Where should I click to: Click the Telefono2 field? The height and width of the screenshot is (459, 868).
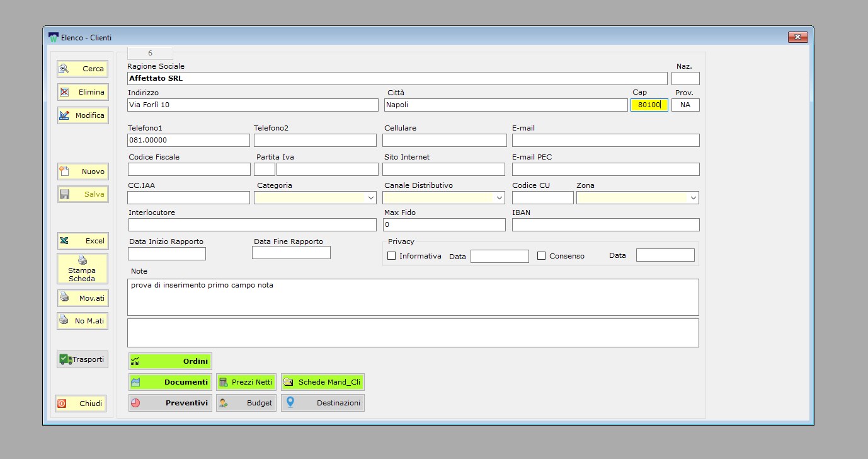(x=316, y=140)
